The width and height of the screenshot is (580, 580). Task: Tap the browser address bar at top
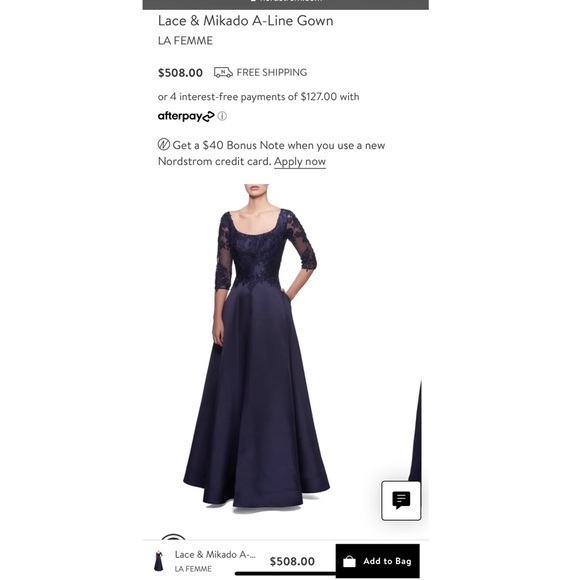pos(286,2)
